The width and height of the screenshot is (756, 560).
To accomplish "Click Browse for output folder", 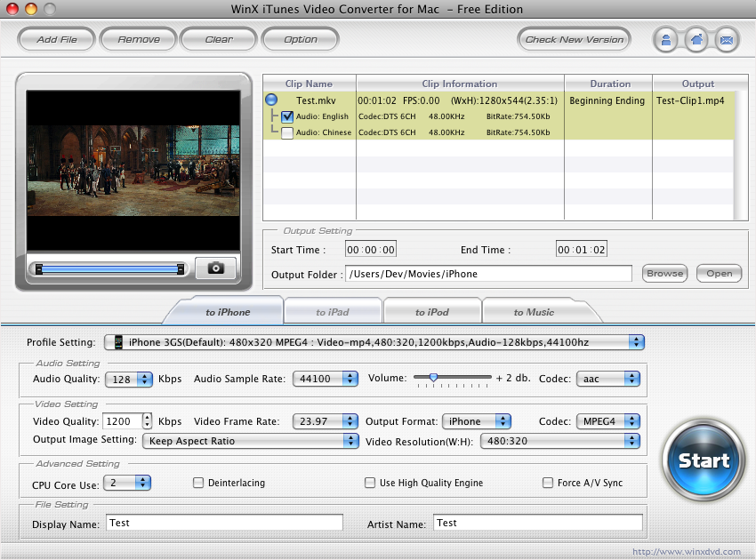I will pyautogui.click(x=664, y=274).
